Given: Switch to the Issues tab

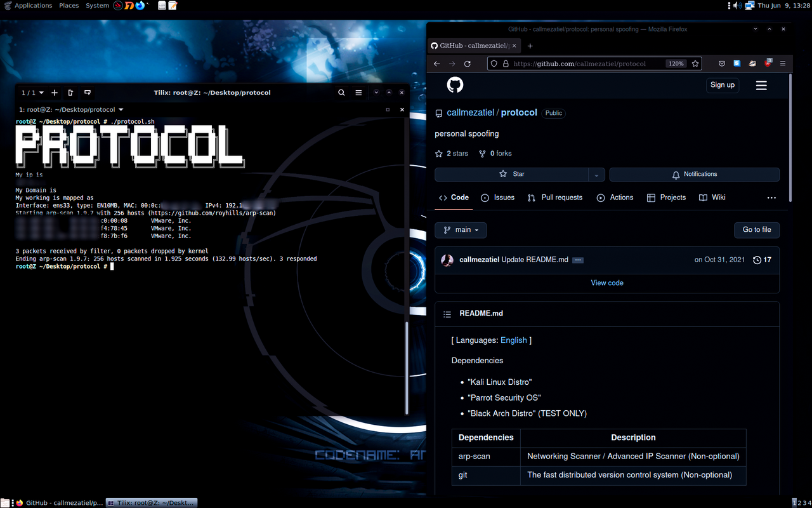Looking at the screenshot, I should (497, 197).
